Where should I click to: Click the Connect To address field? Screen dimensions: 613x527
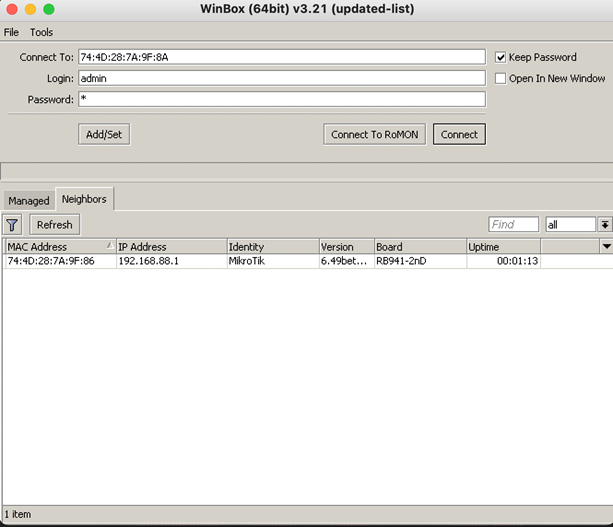click(280, 57)
